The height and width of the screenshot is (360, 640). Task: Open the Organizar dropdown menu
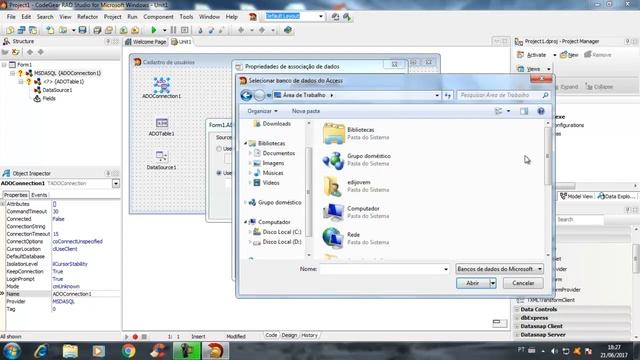pyautogui.click(x=262, y=111)
